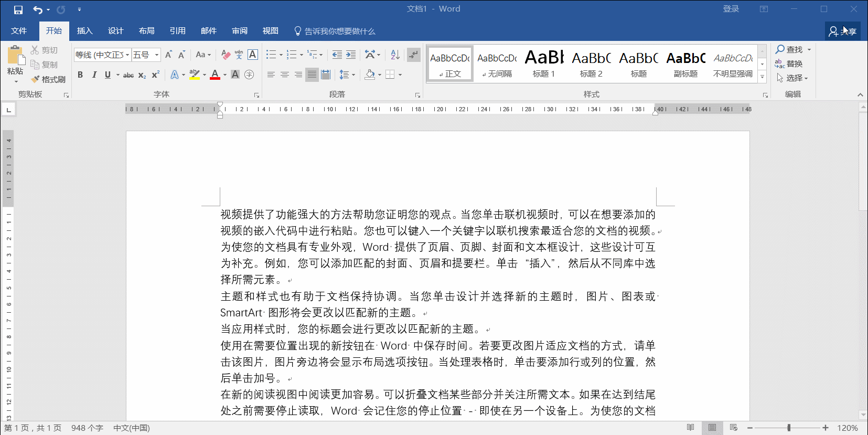Click the login (登录) link
Viewport: 868px width, 435px height.
tap(731, 9)
